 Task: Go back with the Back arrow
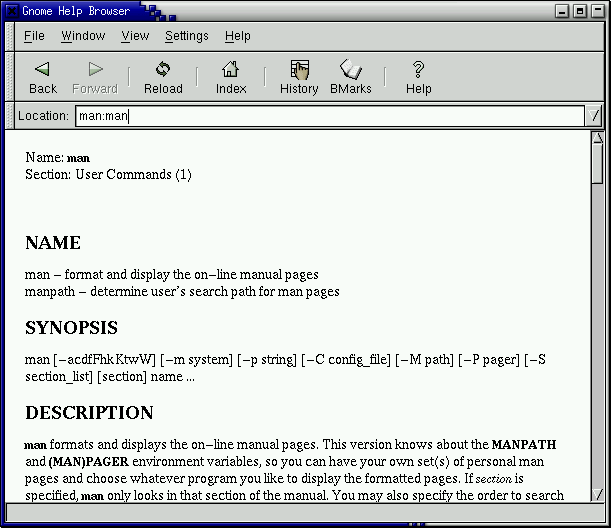(43, 77)
